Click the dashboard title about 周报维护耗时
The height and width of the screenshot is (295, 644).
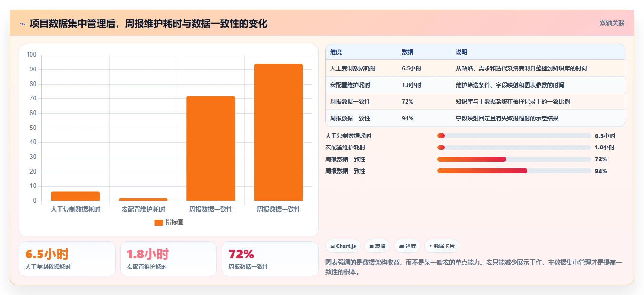point(148,23)
